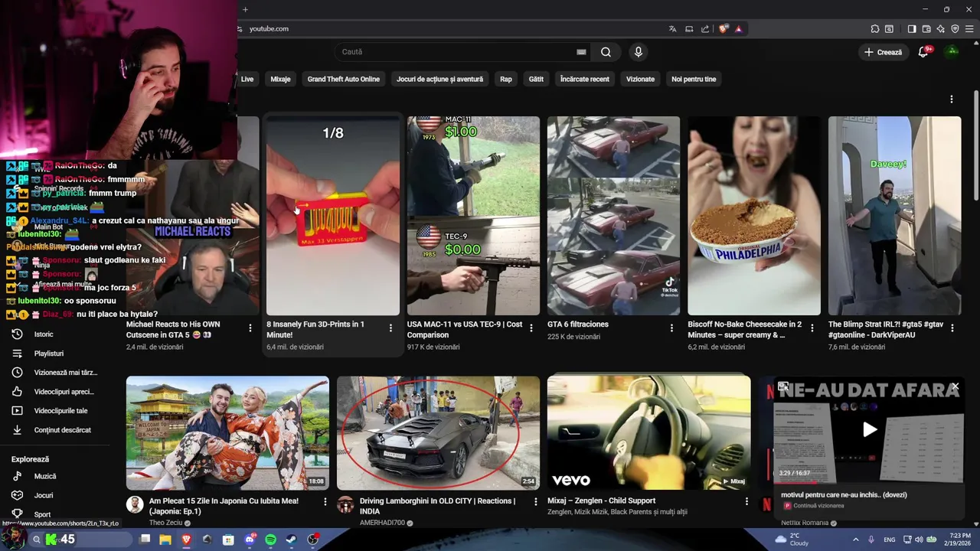Click the Brave Rewards triangle icon

(738, 29)
